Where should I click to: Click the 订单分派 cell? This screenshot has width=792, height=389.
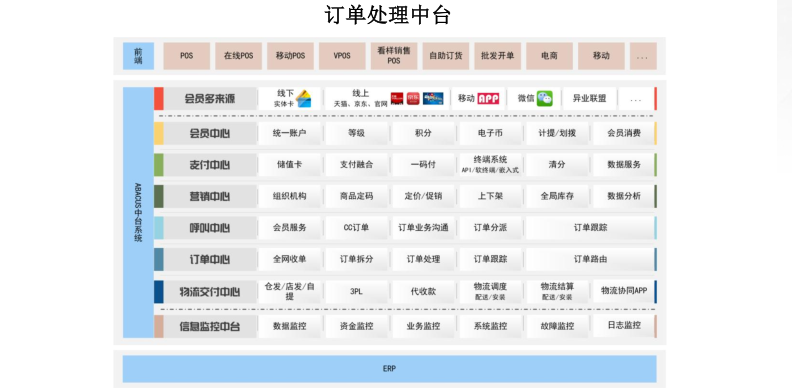pyautogui.click(x=490, y=227)
